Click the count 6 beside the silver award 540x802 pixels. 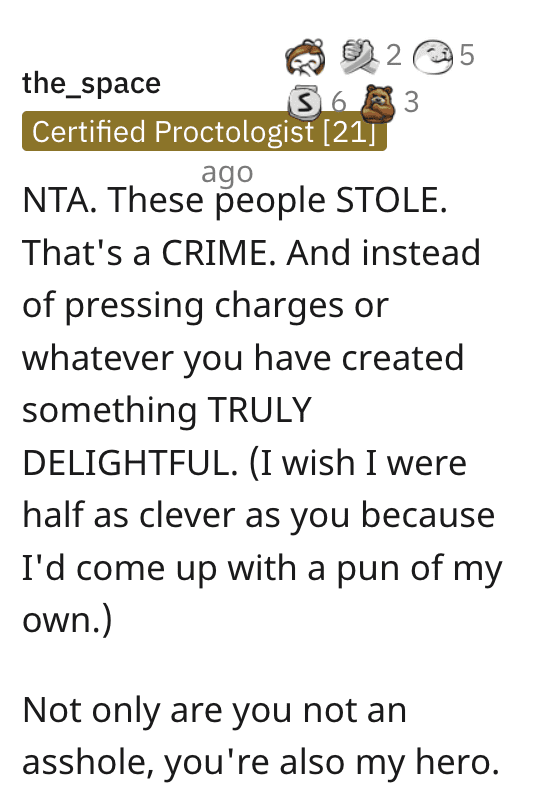coord(339,102)
